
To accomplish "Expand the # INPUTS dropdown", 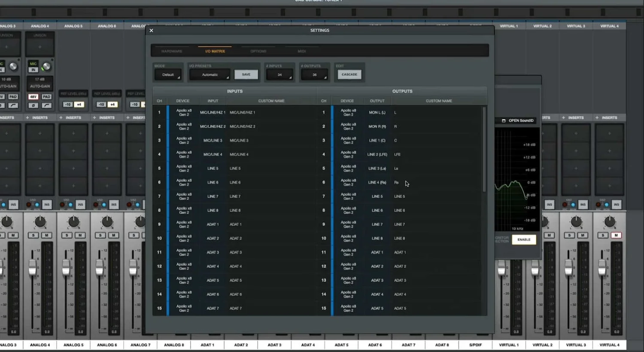I will (x=279, y=74).
